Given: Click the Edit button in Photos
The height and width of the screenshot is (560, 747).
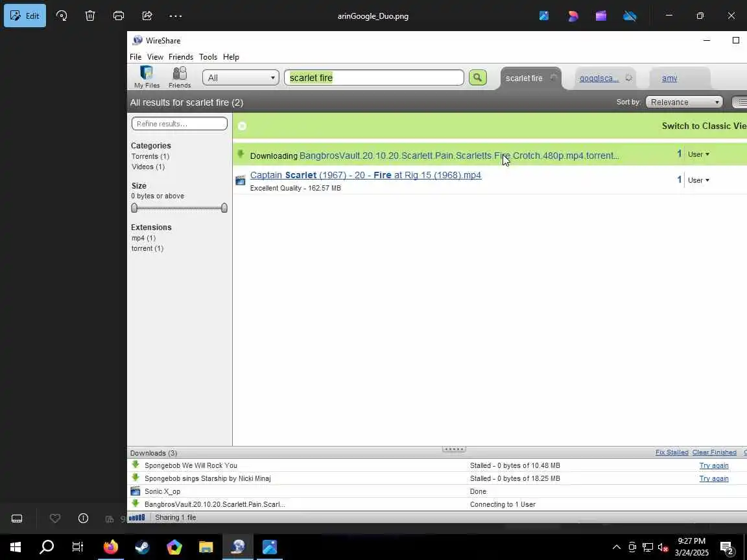Looking at the screenshot, I should pos(25,16).
